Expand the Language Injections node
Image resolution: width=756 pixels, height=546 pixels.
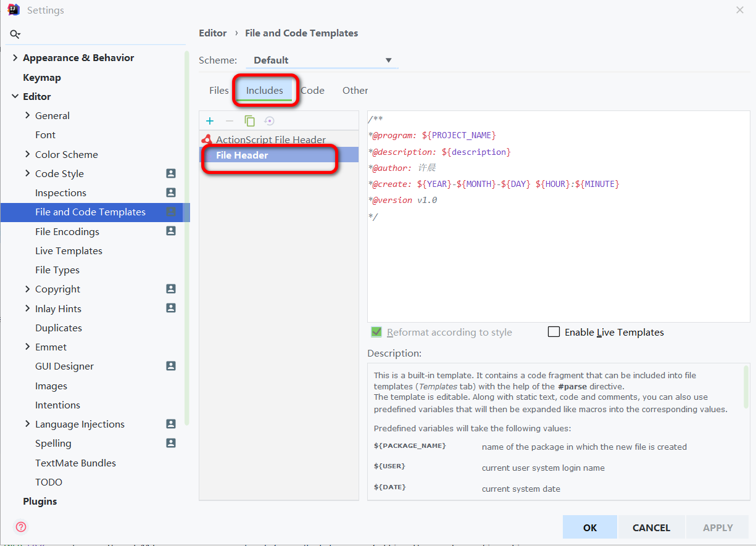point(27,424)
